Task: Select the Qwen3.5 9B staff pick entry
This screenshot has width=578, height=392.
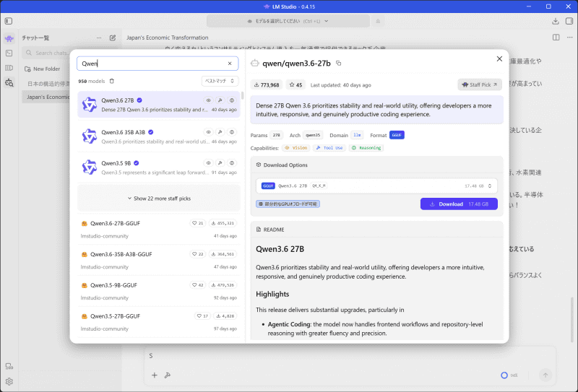Action: [x=159, y=167]
